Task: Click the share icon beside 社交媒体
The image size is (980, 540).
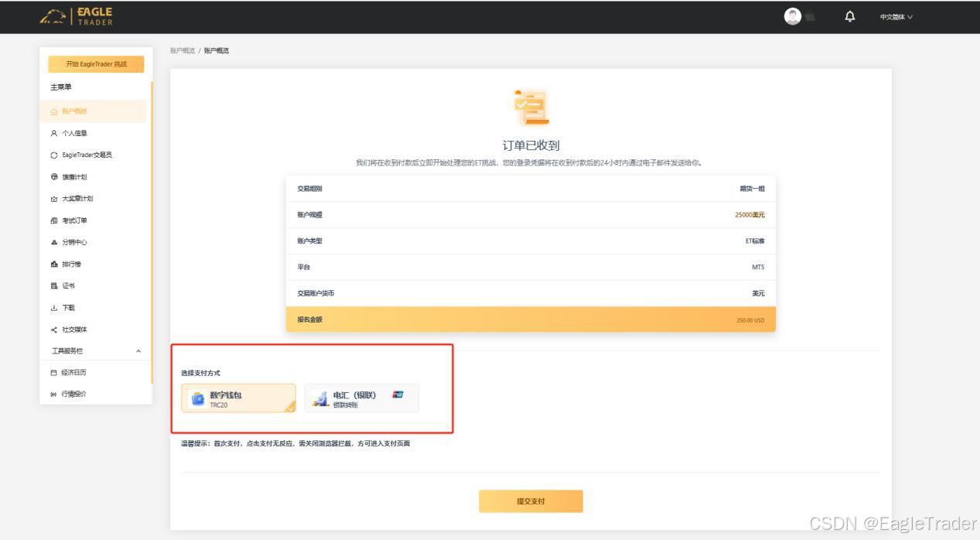Action: 54,330
